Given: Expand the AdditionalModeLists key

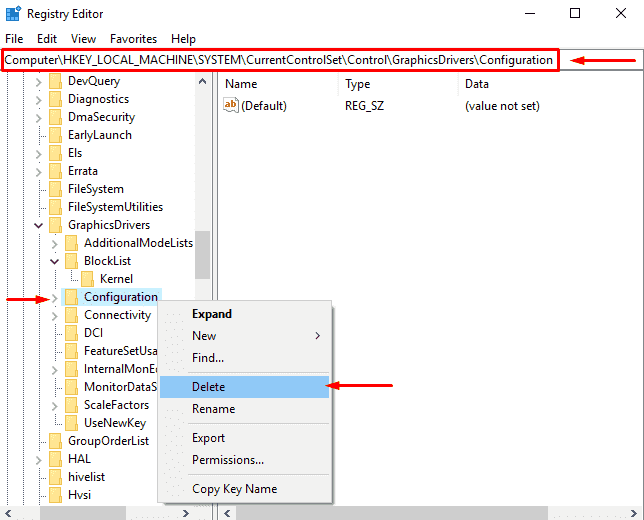Looking at the screenshot, I should pos(55,244).
